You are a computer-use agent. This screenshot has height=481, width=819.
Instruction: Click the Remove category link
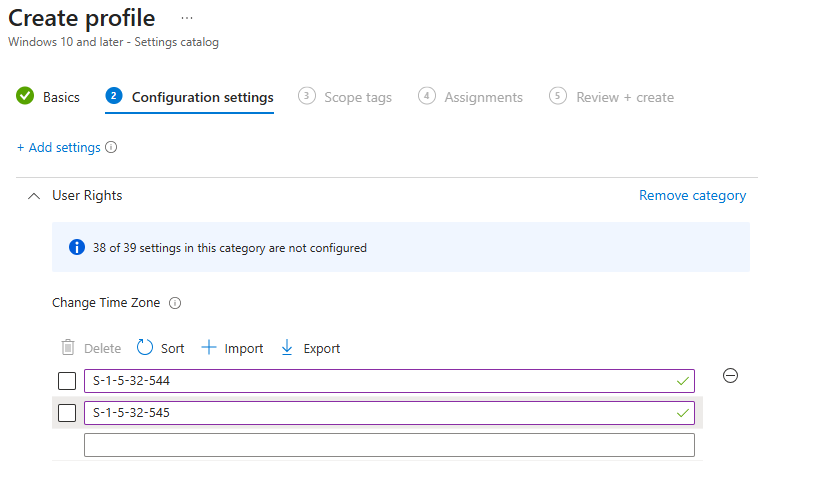[x=693, y=195]
